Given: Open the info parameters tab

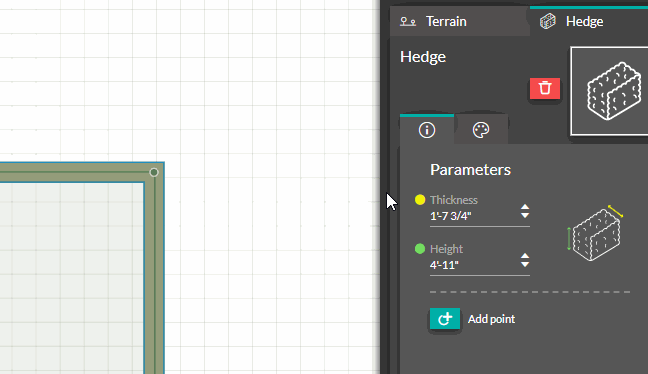Looking at the screenshot, I should coord(427,130).
